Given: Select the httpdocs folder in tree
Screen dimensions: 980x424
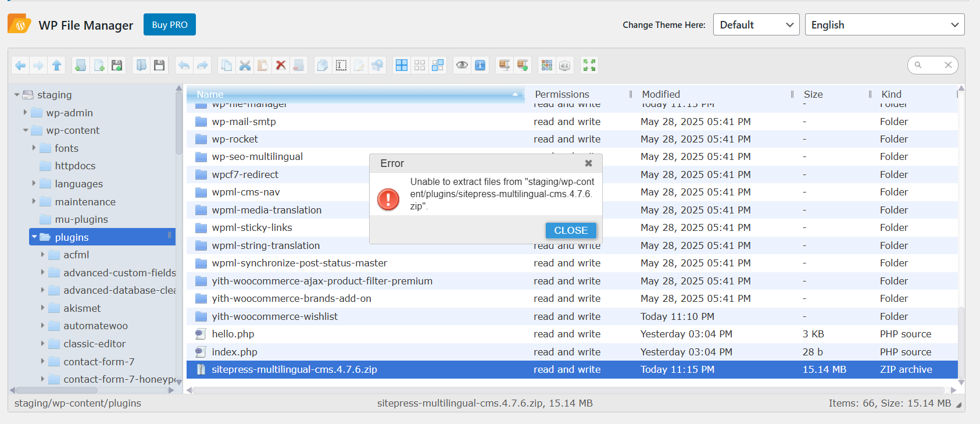Looking at the screenshot, I should 76,166.
